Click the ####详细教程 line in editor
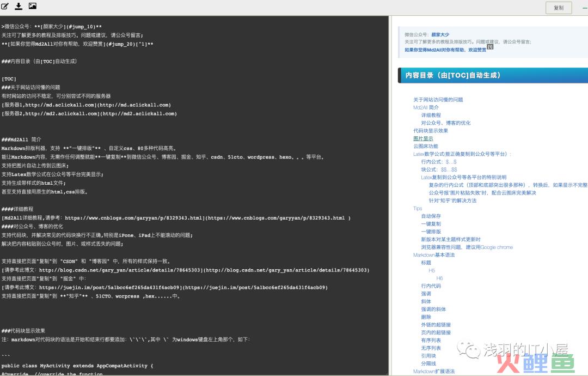The image size is (588, 376). pos(17,209)
